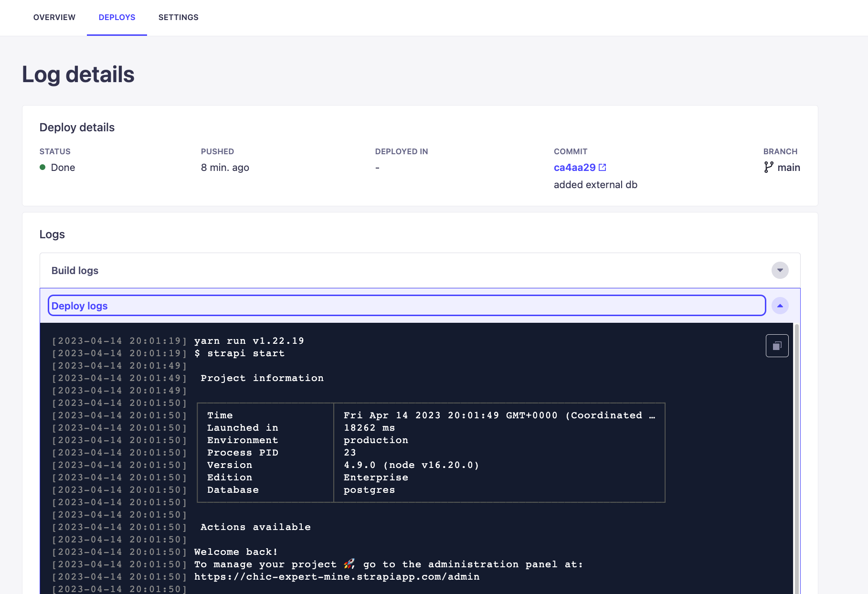Select the Deploys tab
This screenshot has width=868, height=594.
click(117, 17)
